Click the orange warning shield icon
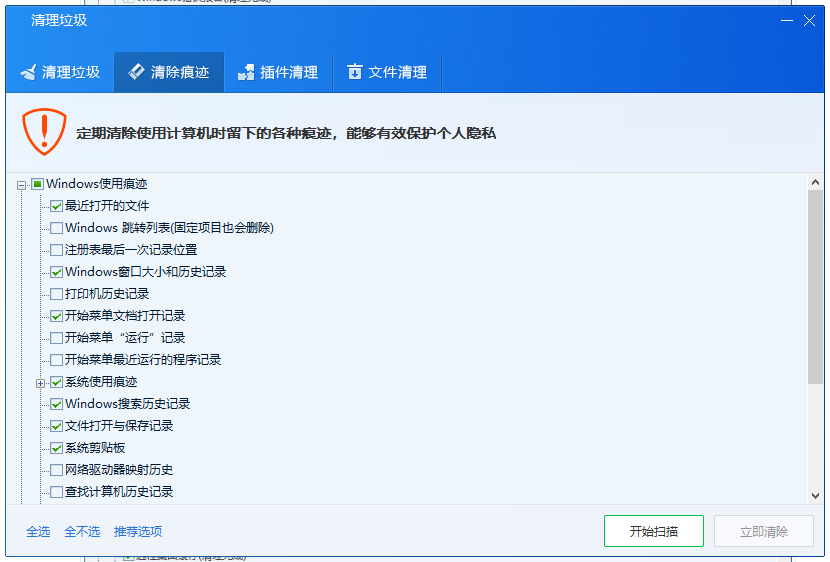 44,132
